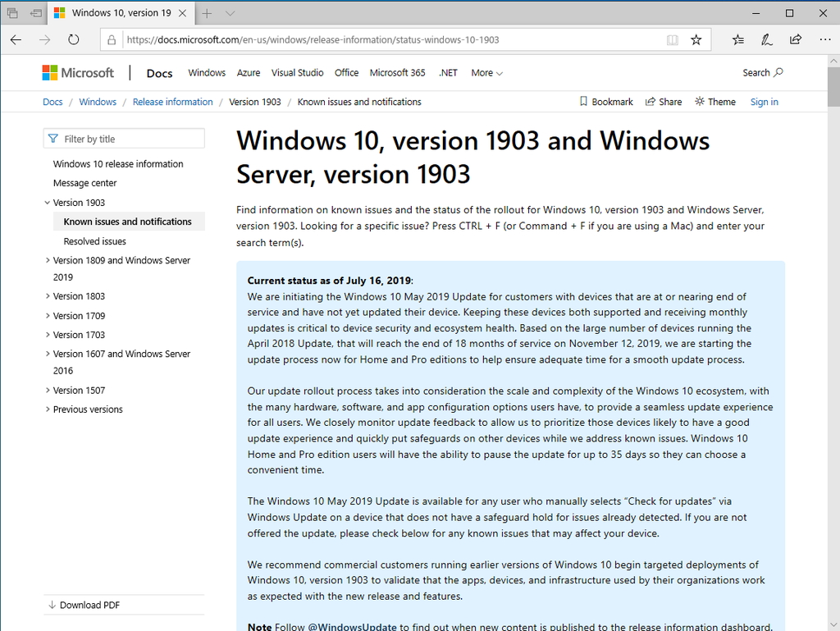
Task: Click the Filter by title field
Action: tap(123, 138)
